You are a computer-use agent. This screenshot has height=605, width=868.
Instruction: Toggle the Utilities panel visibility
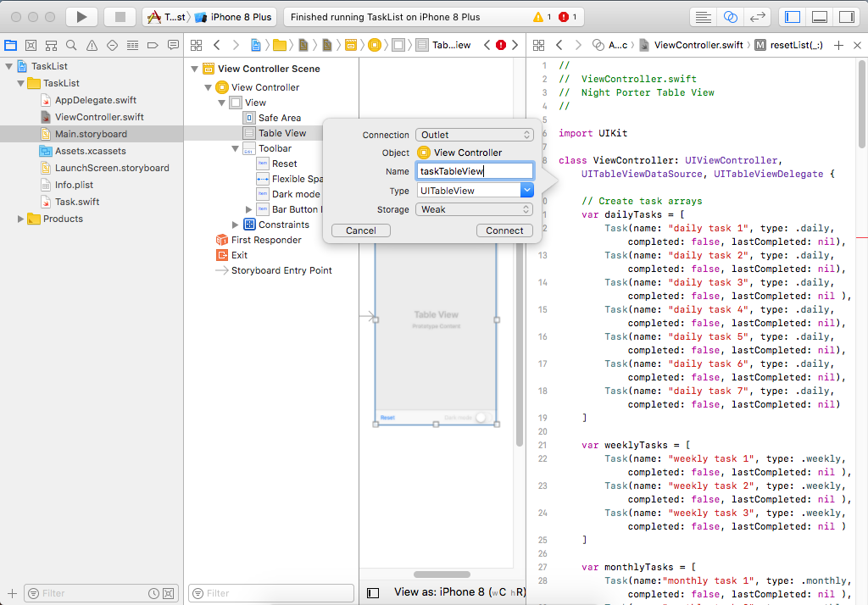coord(847,17)
